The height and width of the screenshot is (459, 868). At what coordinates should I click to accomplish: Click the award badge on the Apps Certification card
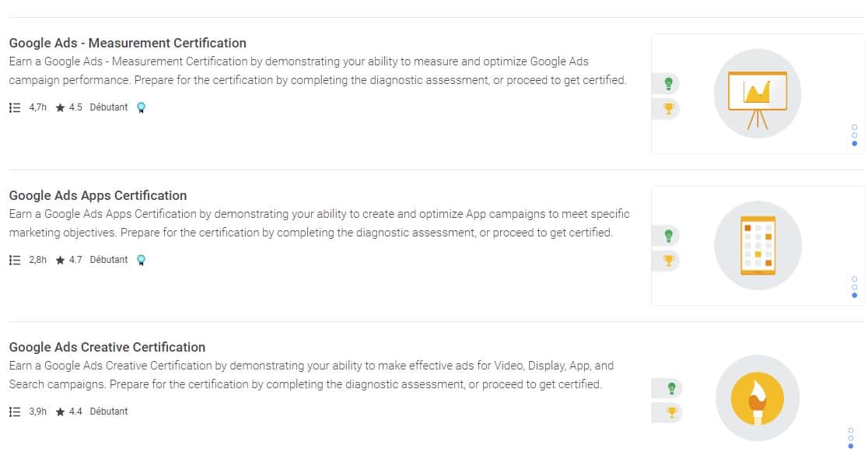[141, 260]
